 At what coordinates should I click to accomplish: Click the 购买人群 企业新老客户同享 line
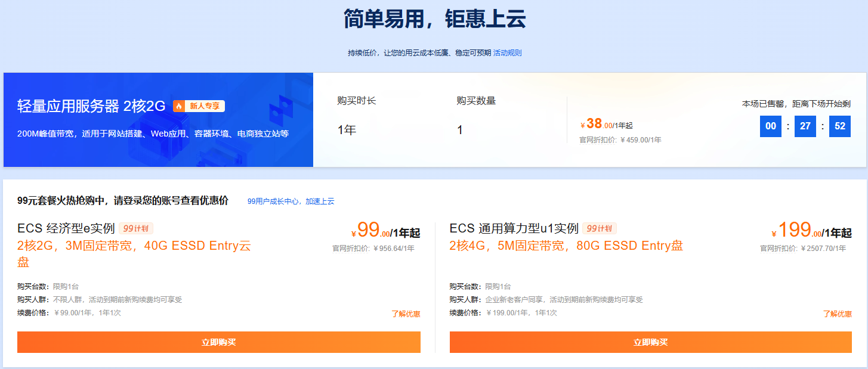pyautogui.click(x=546, y=300)
